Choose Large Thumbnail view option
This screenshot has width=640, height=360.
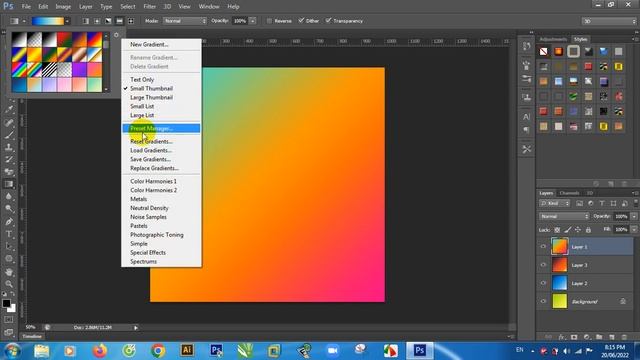tap(151, 97)
